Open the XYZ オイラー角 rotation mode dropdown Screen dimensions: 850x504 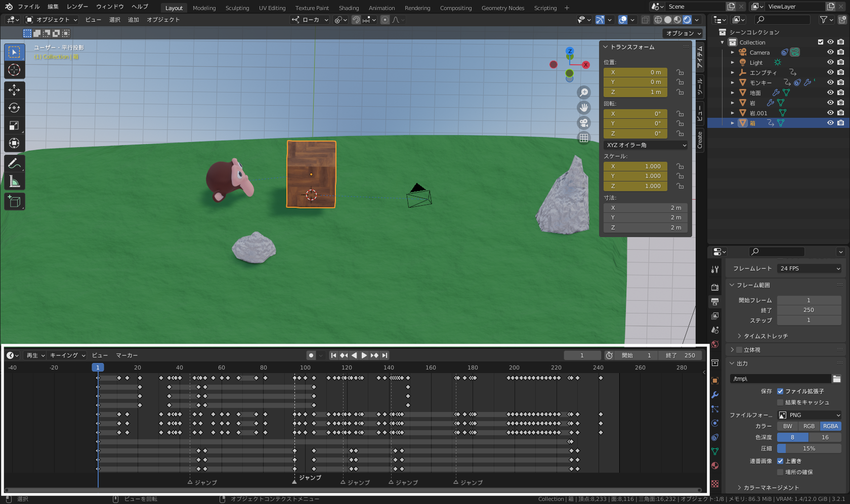(x=646, y=145)
